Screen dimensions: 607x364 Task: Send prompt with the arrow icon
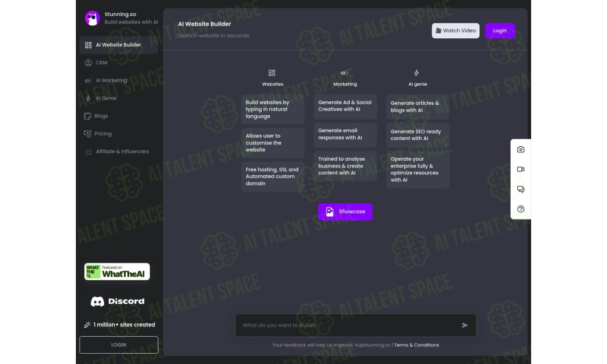(465, 325)
